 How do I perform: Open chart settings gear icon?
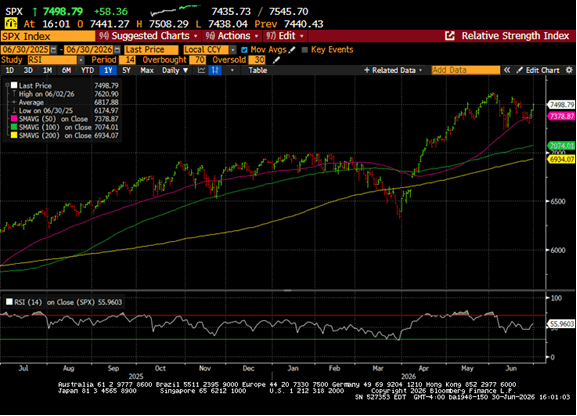(569, 70)
